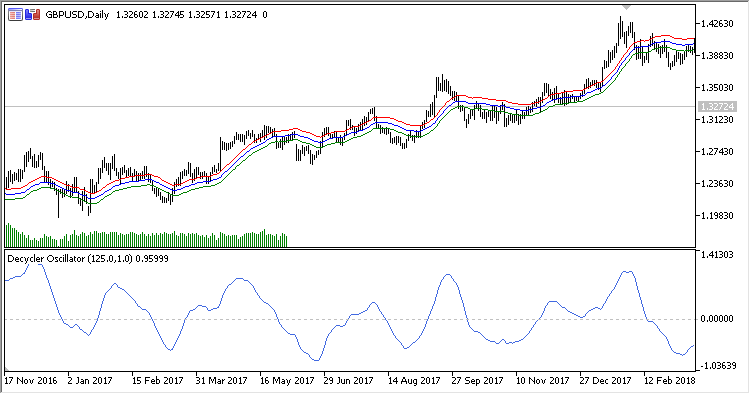Click the 1.42630 price scale value
The width and height of the screenshot is (750, 394).
(717, 23)
